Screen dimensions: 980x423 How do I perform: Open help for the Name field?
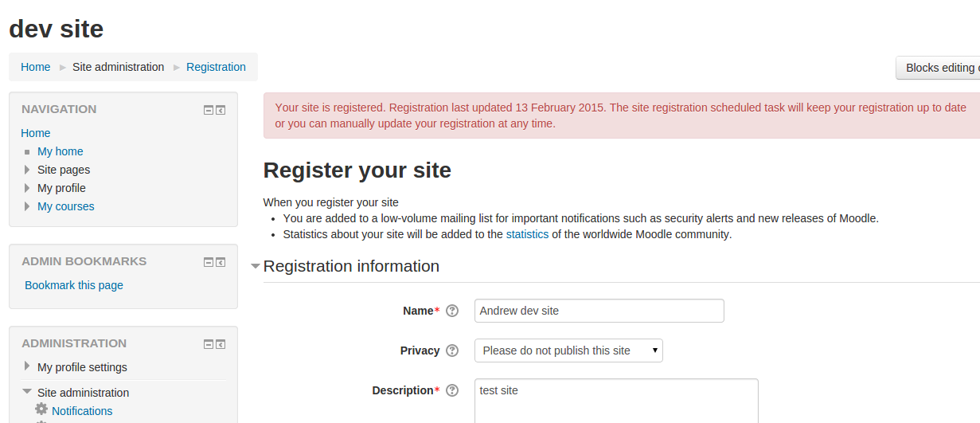click(452, 311)
